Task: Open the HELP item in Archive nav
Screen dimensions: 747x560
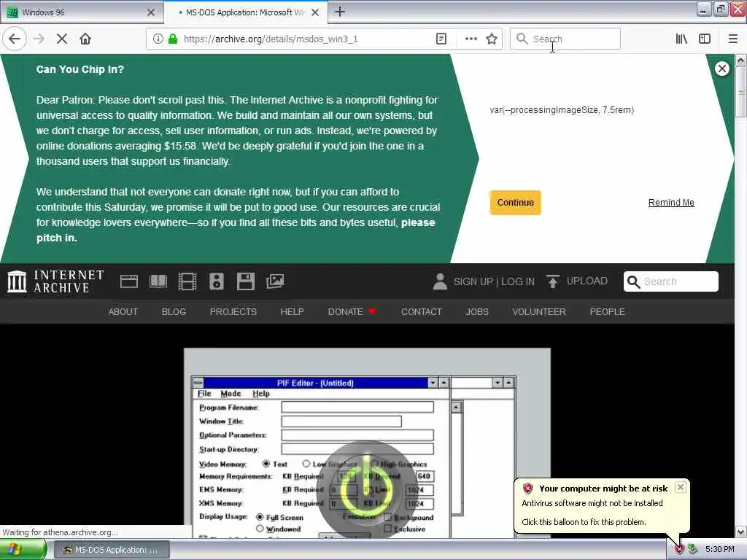Action: (292, 311)
